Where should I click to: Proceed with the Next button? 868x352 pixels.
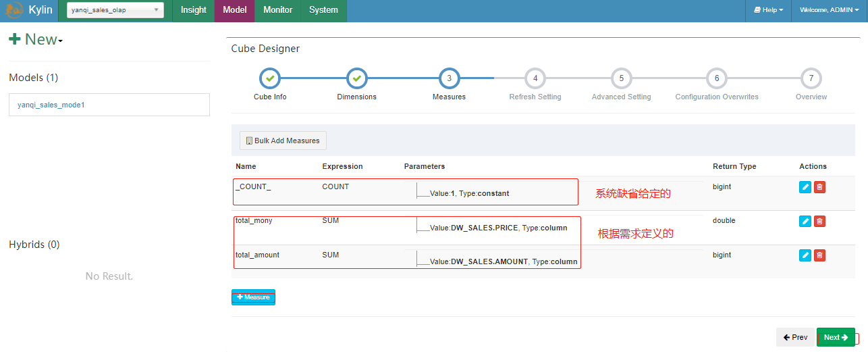click(x=836, y=337)
